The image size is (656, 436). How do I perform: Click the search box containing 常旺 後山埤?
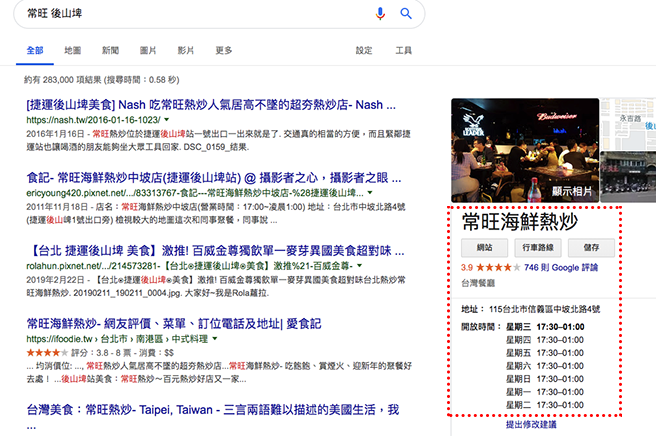pyautogui.click(x=190, y=13)
